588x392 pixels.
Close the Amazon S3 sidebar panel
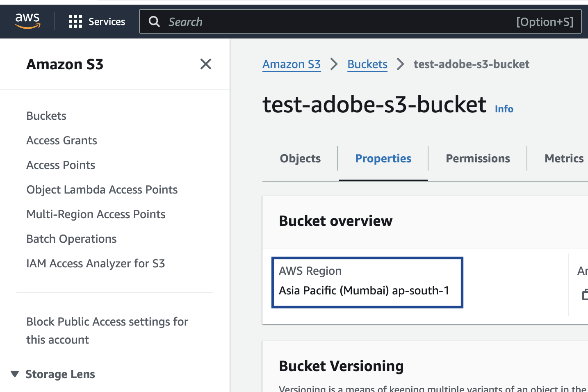tap(205, 64)
